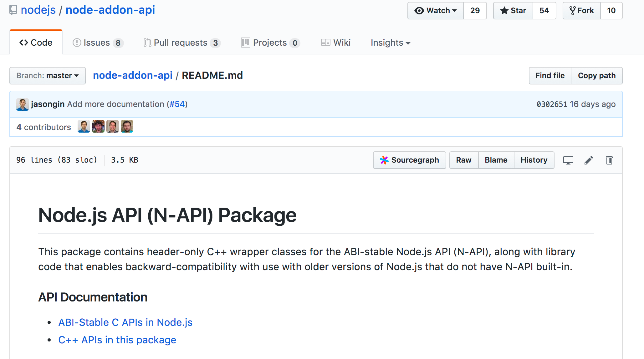The height and width of the screenshot is (359, 644).
Task: Open ABI-Stable C APIs in Node.js link
Action: point(125,322)
